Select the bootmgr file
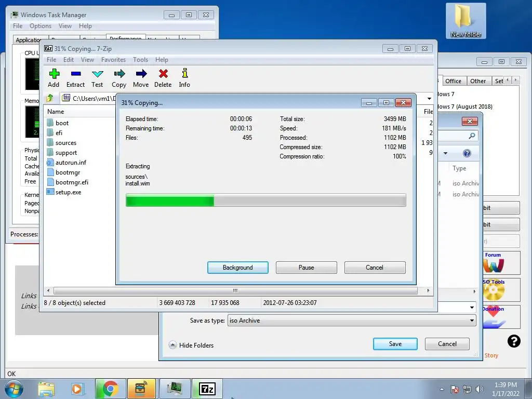The image size is (532, 399). point(68,172)
